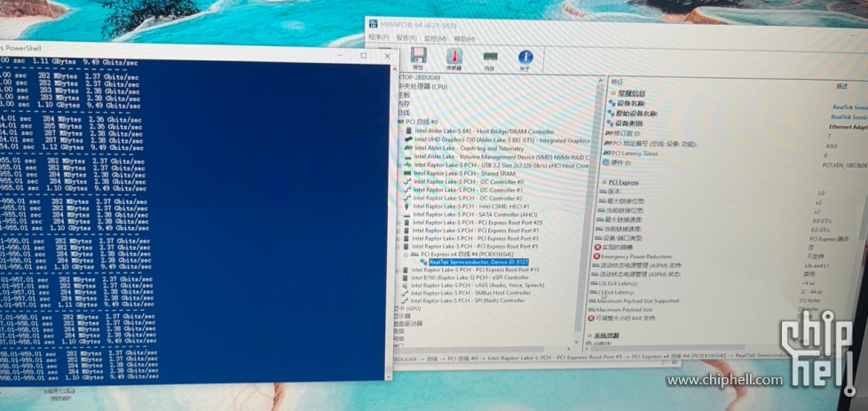Click the icon beside Intel CSME: HECI #1
868x411 pixels.
tap(406, 206)
